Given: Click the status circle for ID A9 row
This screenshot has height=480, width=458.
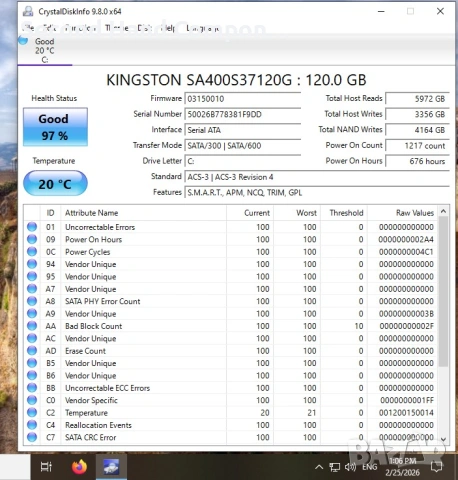Looking at the screenshot, I should tap(32, 313).
